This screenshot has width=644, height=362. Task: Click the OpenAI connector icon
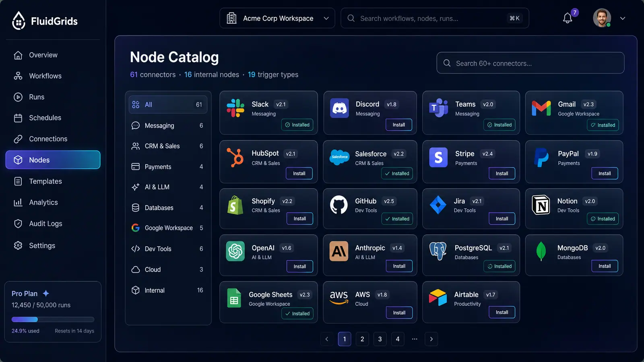(235, 251)
